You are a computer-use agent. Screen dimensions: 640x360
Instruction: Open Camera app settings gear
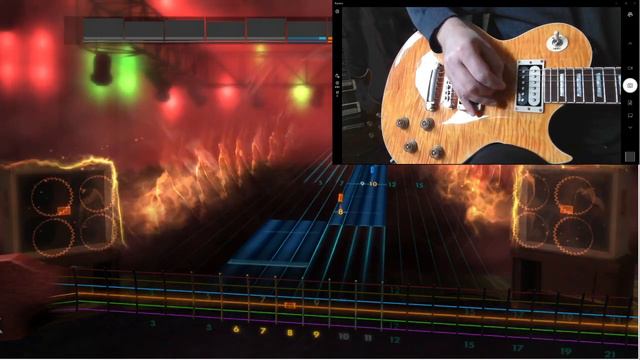(337, 11)
